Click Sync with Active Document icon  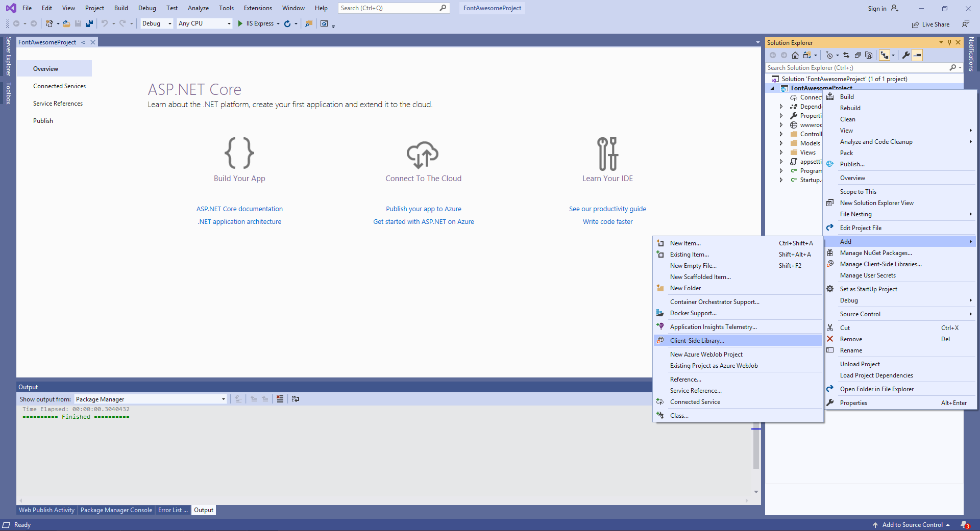pos(846,55)
